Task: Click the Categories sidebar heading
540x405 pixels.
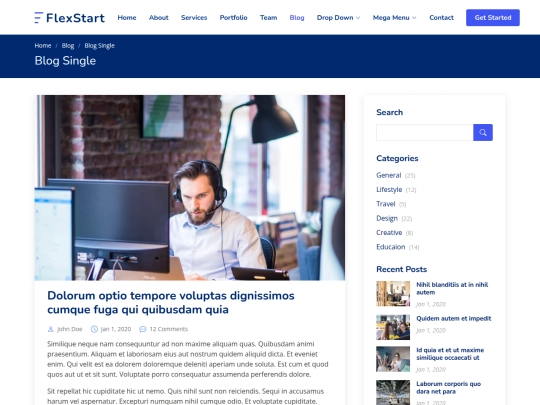Action: pos(397,158)
